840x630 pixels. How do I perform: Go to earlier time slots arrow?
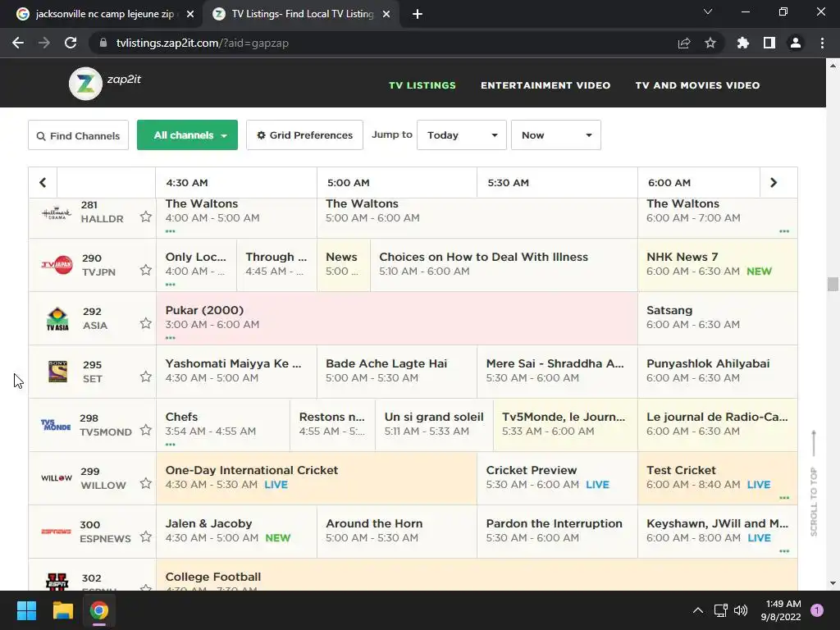click(43, 183)
